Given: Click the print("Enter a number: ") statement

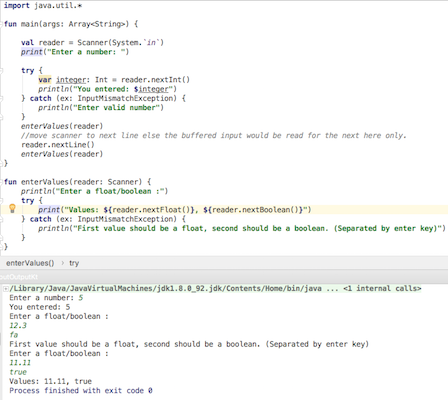Looking at the screenshot, I should point(75,52).
